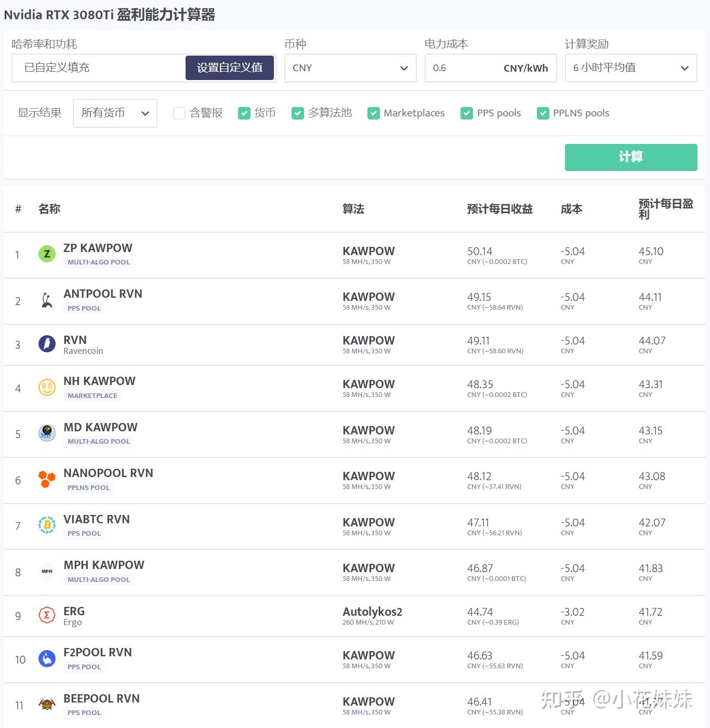710x728 pixels.
Task: Click the PPLNS POOL tag under NANOPOOL
Action: click(88, 488)
